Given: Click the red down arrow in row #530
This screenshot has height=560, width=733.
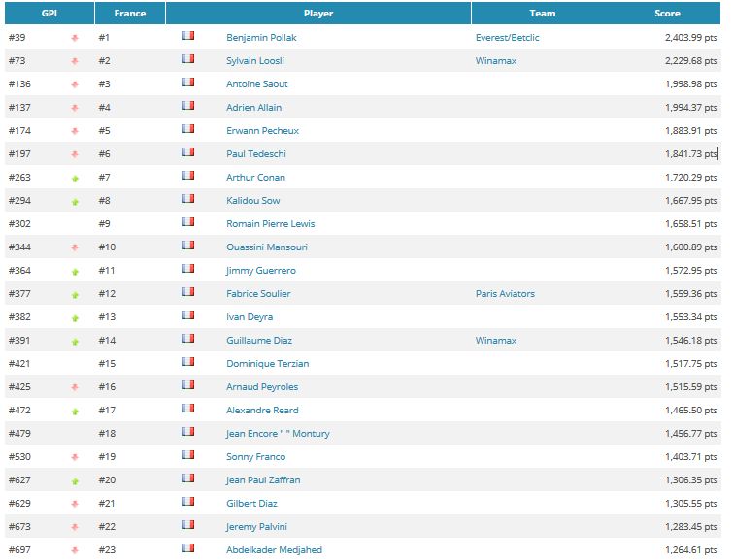Looking at the screenshot, I should point(75,458).
